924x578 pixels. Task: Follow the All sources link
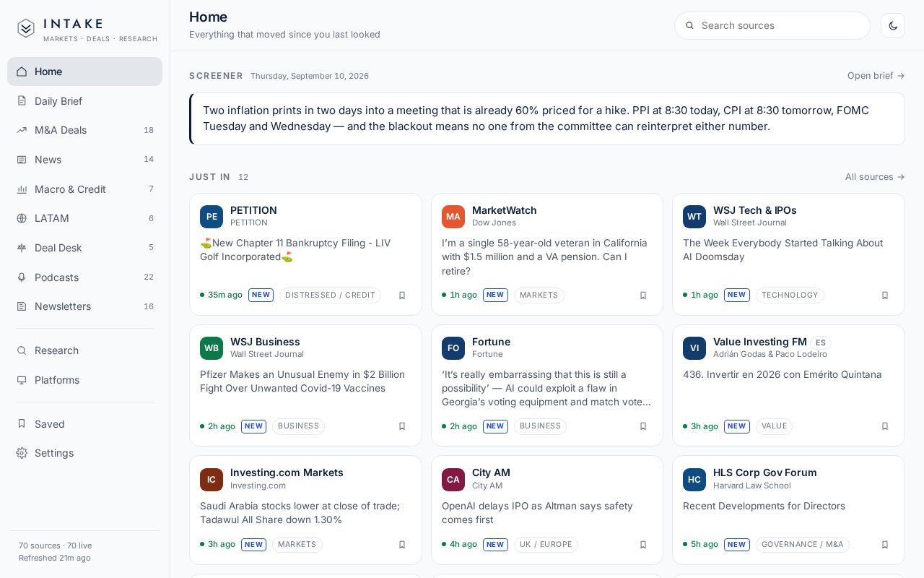click(875, 177)
